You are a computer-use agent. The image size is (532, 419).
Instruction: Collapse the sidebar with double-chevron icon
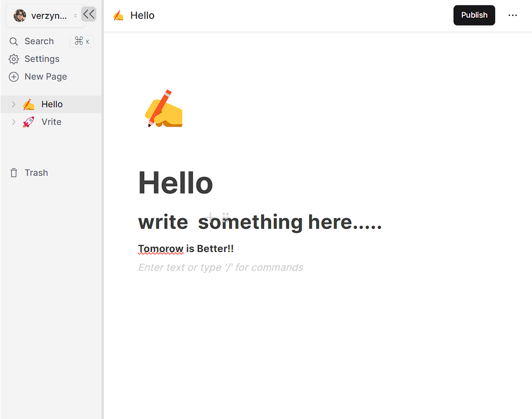click(88, 14)
